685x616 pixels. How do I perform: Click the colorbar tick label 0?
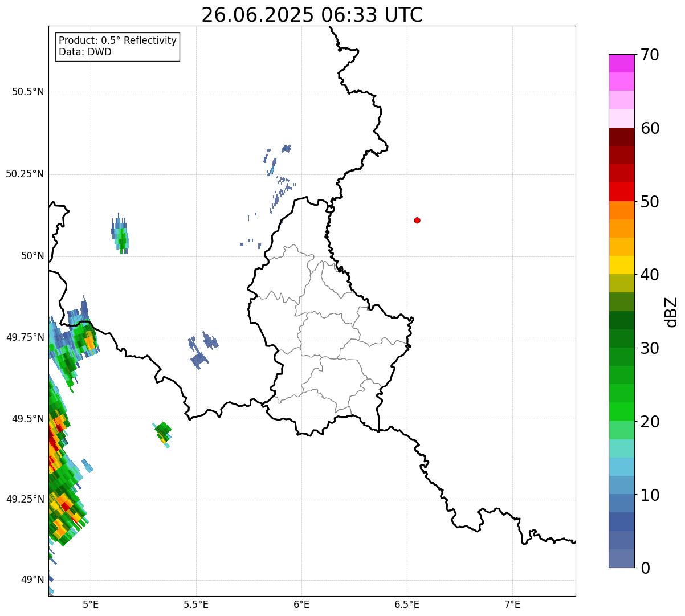tap(645, 568)
